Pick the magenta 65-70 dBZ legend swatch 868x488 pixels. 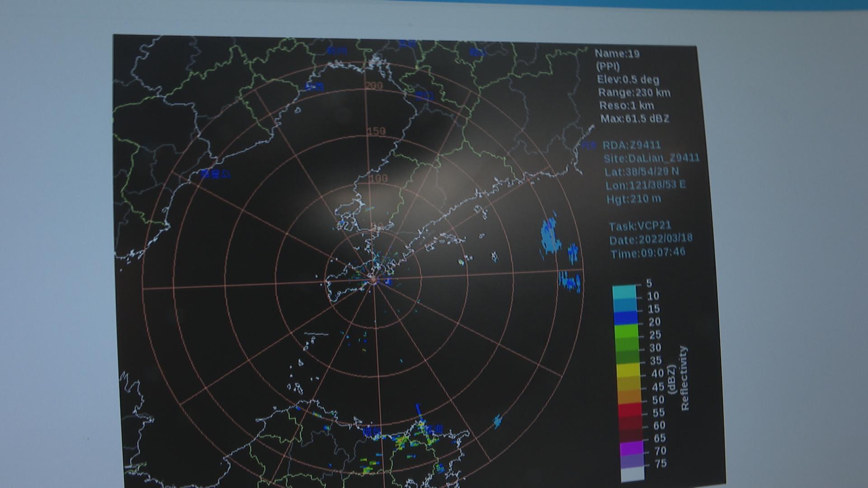(x=632, y=448)
